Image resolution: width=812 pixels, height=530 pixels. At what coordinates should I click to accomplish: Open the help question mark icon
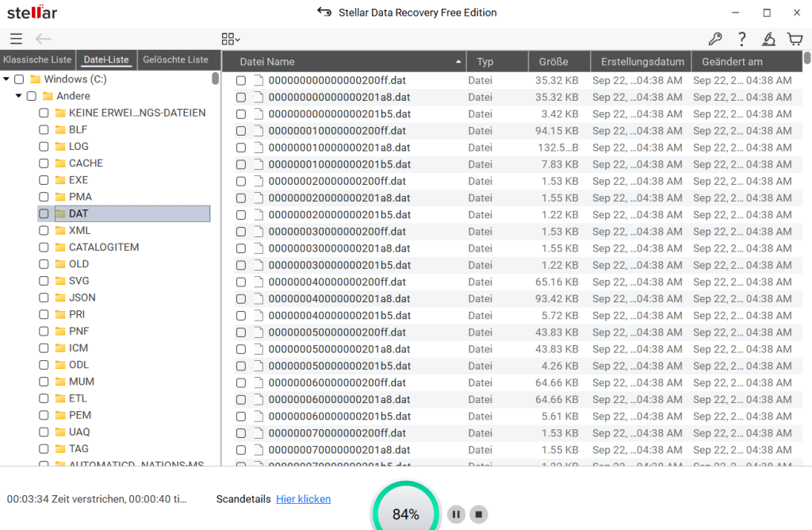point(742,39)
